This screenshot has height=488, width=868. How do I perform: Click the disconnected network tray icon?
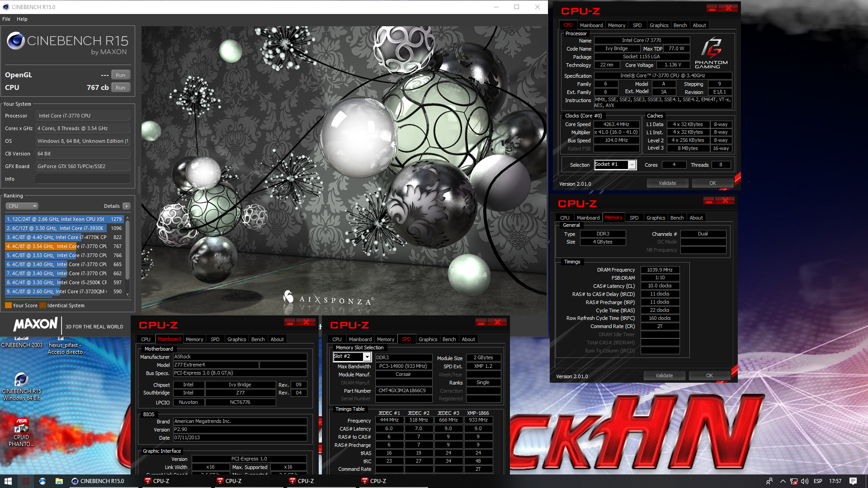coord(793,481)
